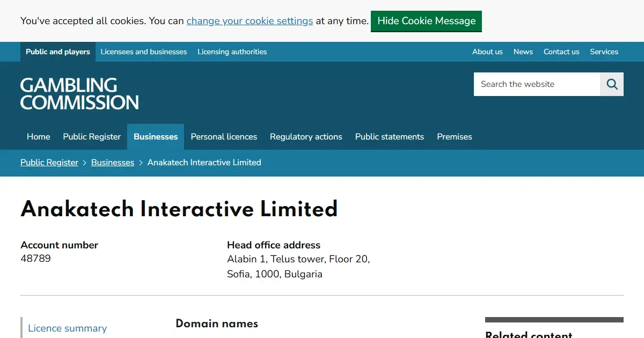Click the Anakatech Interactive Limited breadcrumb text
Viewport: 644px width, 338px height.
pyautogui.click(x=204, y=163)
